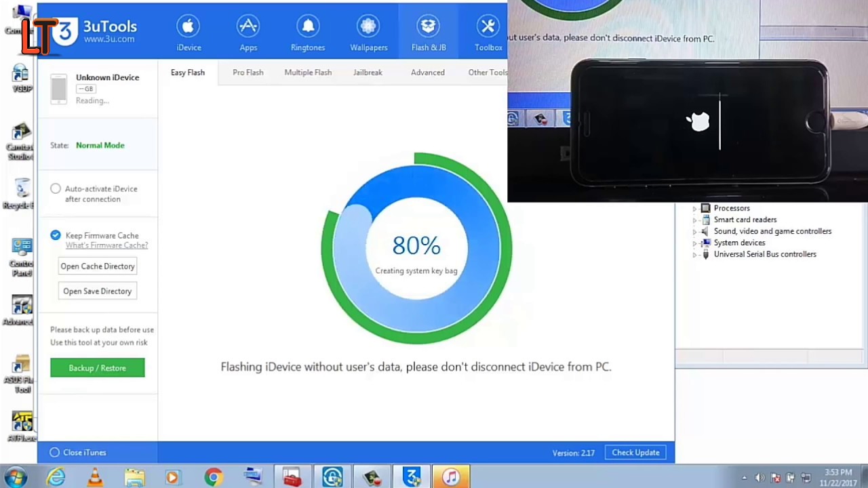Launch VLC media player from taskbar

click(x=95, y=477)
